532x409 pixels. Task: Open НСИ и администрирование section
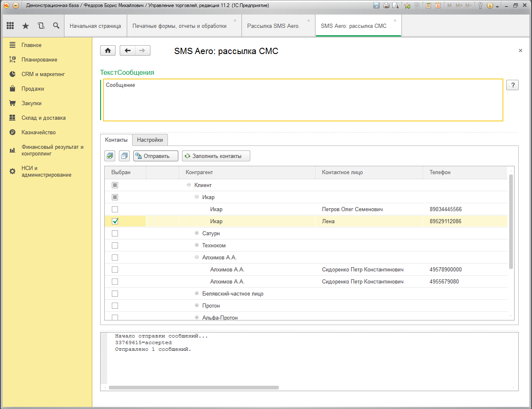click(x=47, y=171)
